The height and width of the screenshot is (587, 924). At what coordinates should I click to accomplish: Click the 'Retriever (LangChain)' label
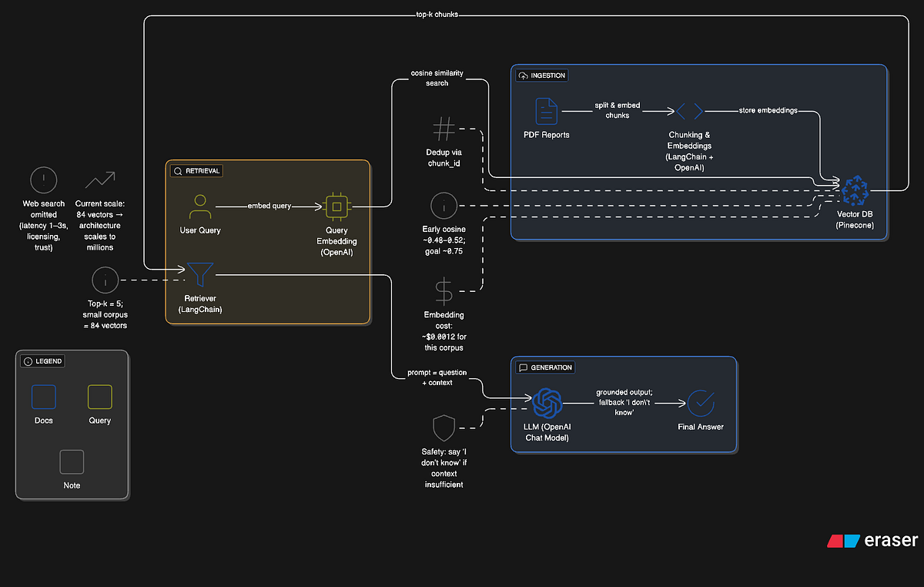click(x=200, y=304)
